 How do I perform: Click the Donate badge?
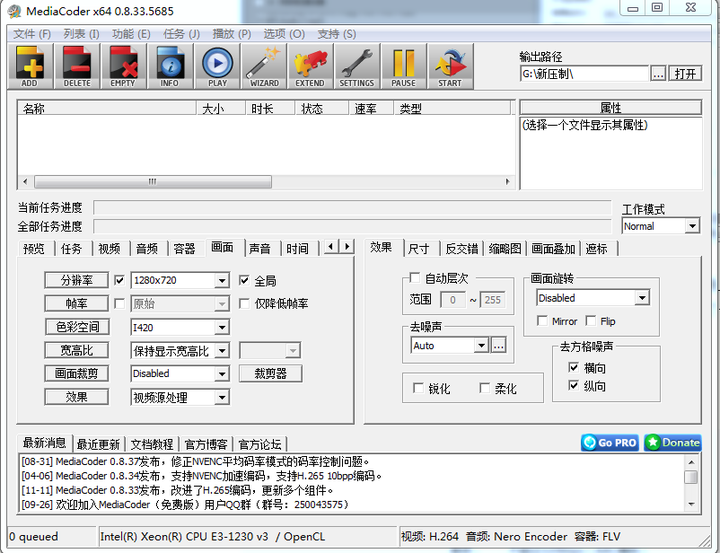(x=673, y=443)
